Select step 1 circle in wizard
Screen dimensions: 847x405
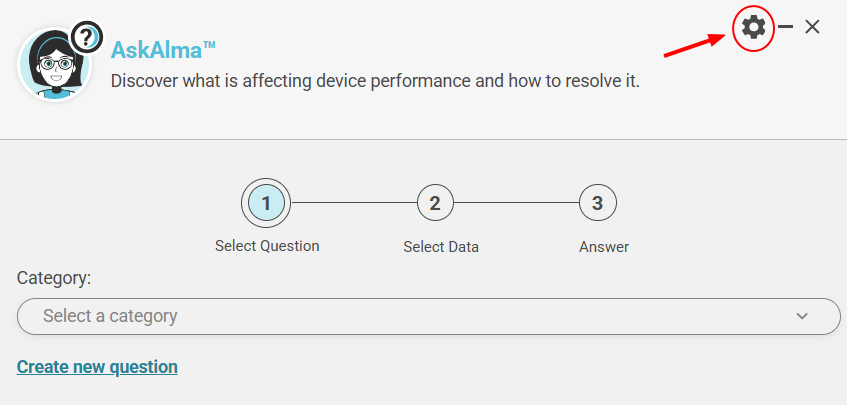coord(266,204)
